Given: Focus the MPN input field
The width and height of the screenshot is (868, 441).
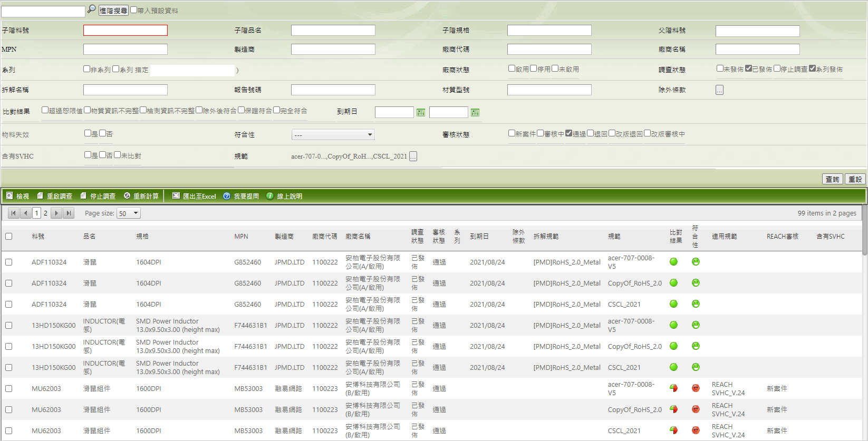Looking at the screenshot, I should tap(126, 50).
